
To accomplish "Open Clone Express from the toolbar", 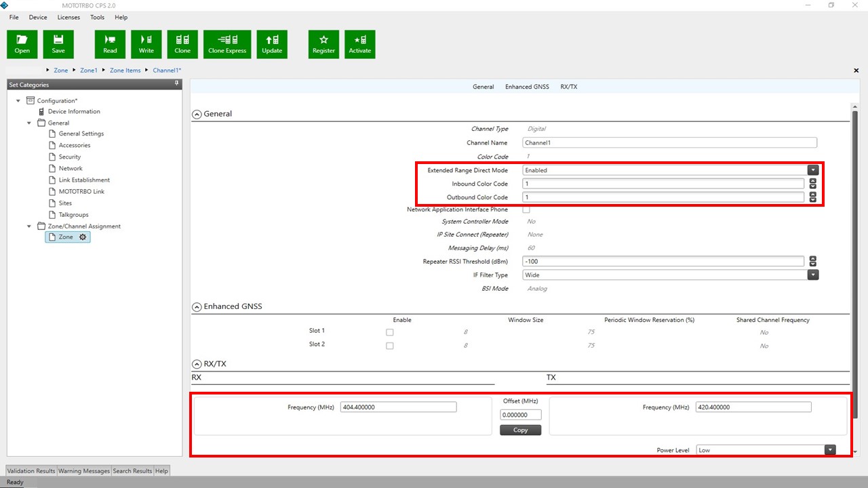I will [226, 43].
